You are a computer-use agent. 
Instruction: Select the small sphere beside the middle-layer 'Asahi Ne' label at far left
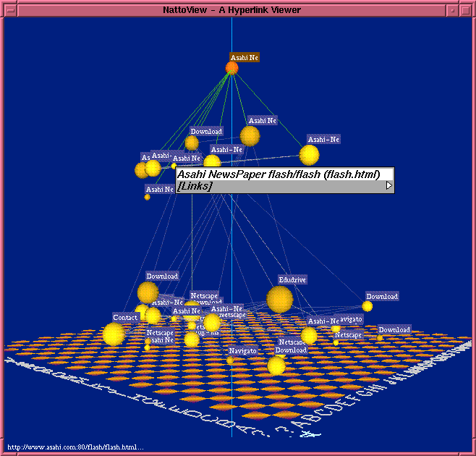point(148,197)
